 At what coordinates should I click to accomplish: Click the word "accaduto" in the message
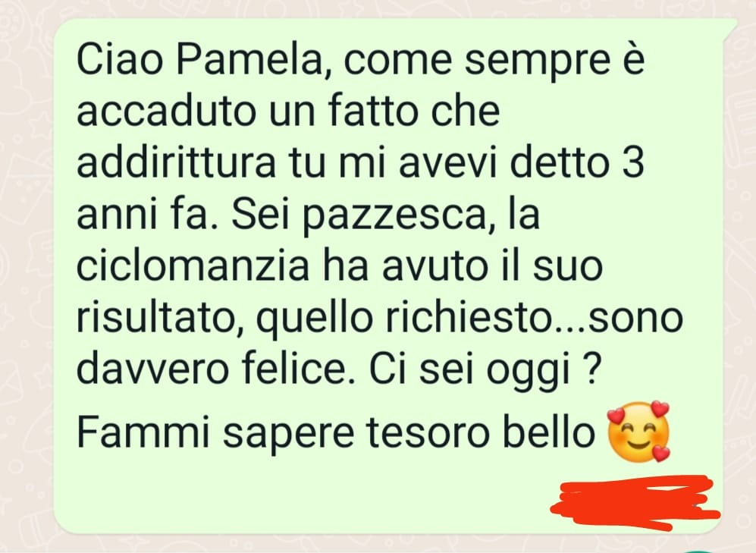tap(165, 112)
